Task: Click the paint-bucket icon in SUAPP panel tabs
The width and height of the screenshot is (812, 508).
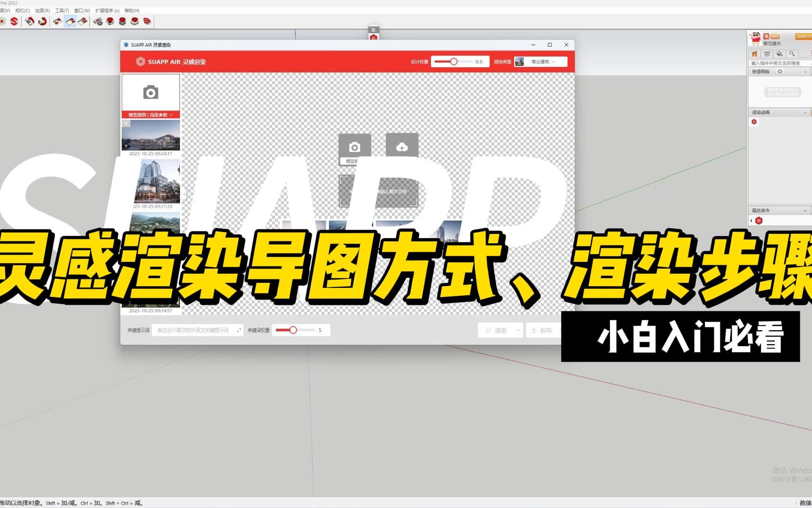Action: 779,54
